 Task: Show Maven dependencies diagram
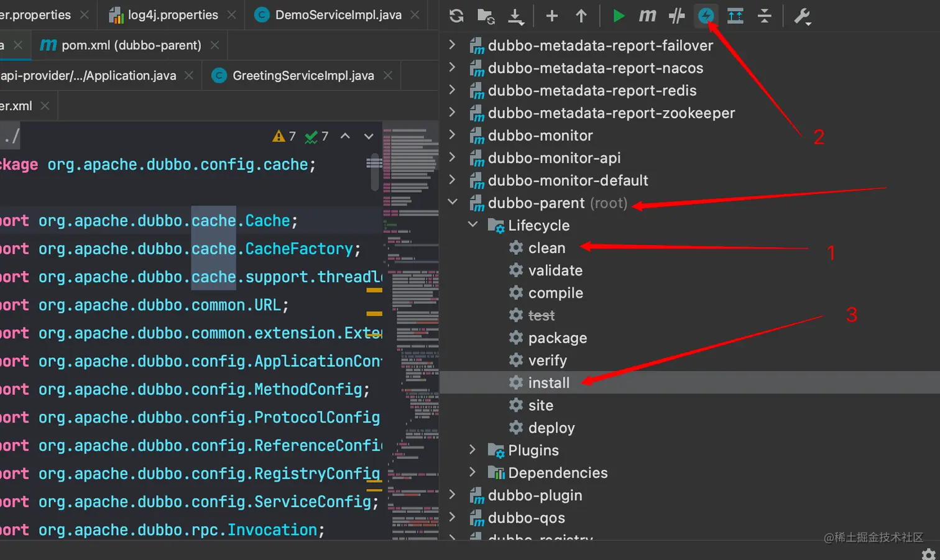pyautogui.click(x=735, y=16)
